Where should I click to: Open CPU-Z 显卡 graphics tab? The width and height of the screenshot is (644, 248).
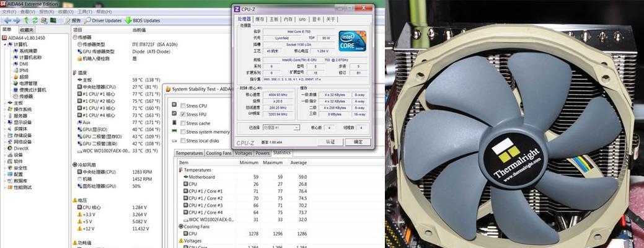click(316, 19)
